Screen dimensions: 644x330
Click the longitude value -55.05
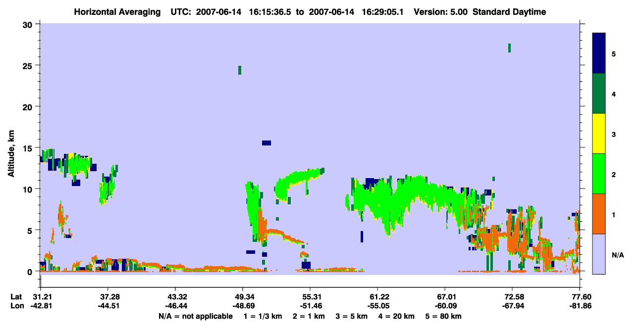click(377, 305)
